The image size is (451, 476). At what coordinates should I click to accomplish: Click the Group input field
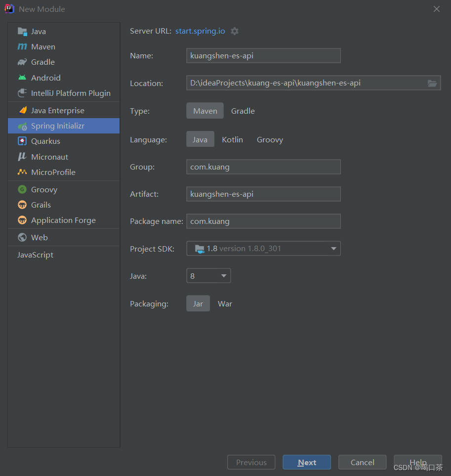[263, 167]
